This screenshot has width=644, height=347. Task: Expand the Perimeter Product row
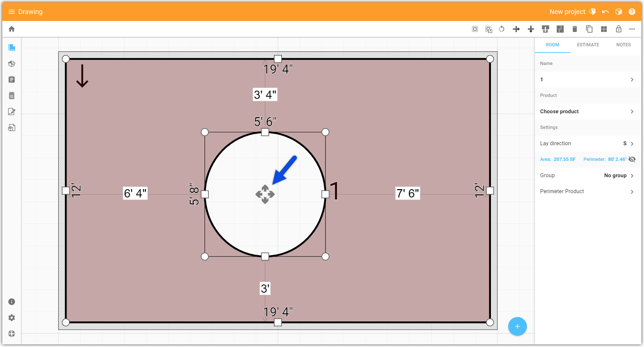[588, 191]
